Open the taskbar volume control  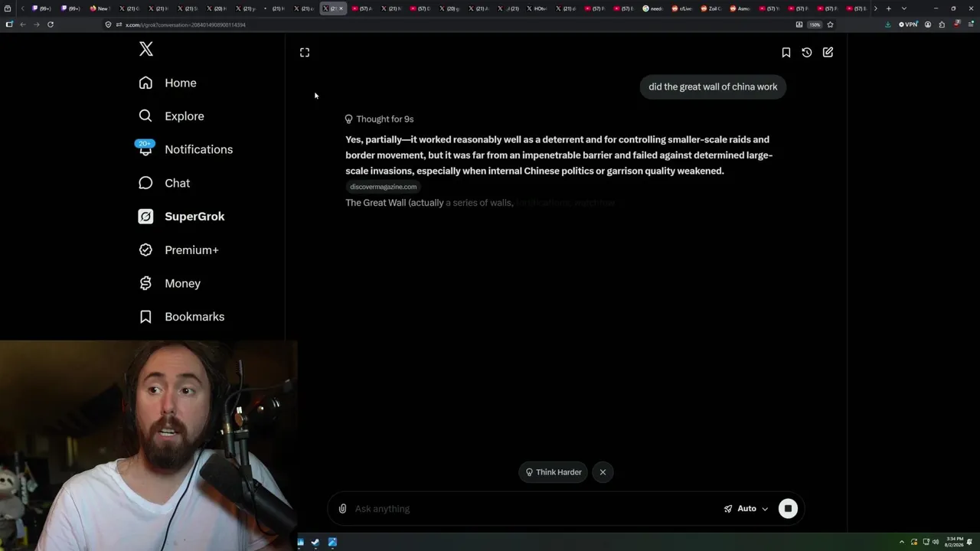point(936,543)
